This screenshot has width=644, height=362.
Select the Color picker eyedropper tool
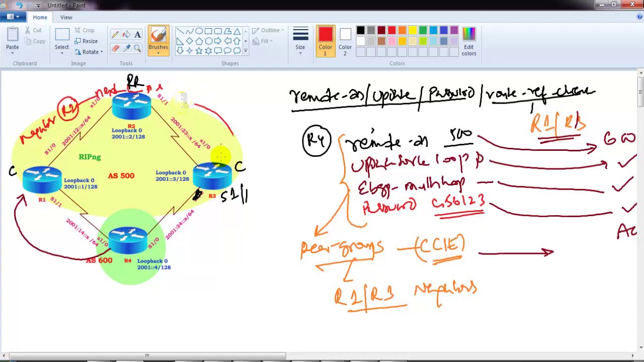[126, 48]
